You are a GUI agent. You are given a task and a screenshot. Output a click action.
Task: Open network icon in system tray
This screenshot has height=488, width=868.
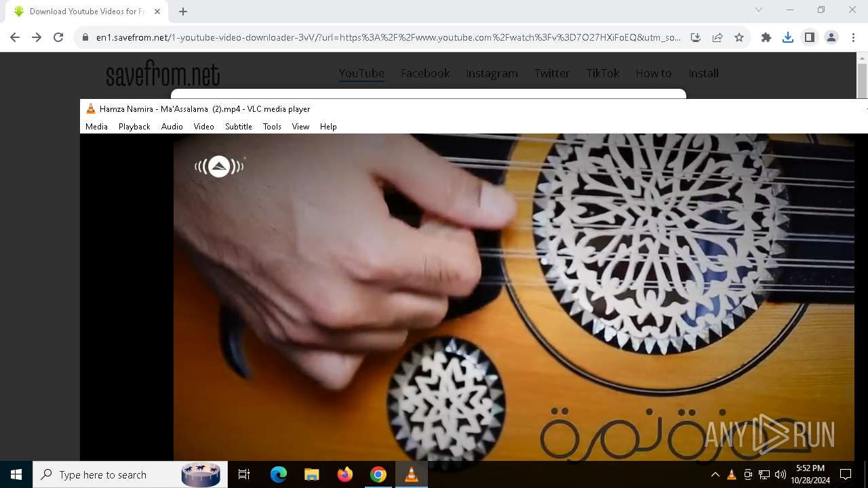click(x=764, y=474)
